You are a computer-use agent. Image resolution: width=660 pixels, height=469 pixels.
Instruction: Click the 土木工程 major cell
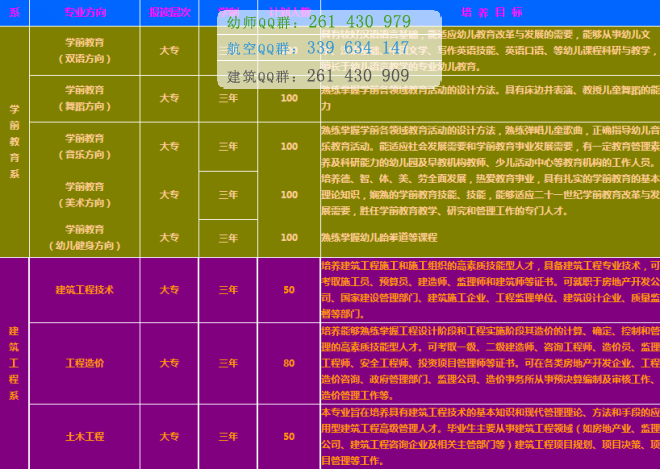click(x=84, y=436)
